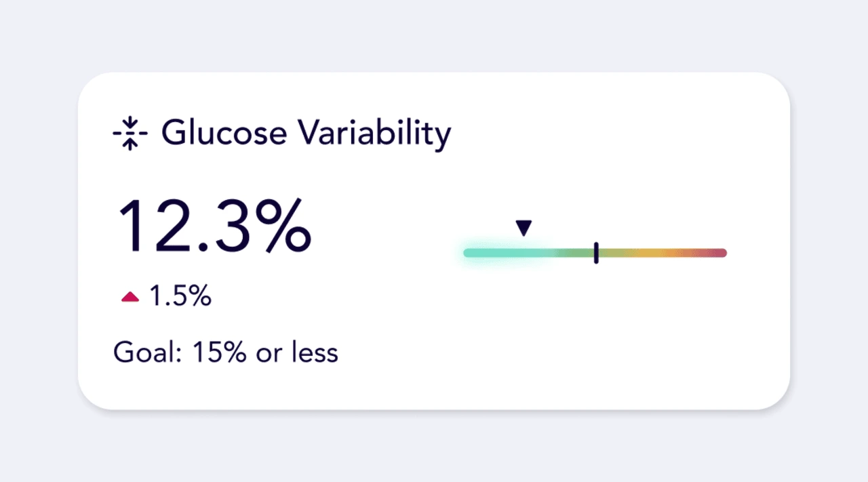Click the "15%" figure in goal line

219,353
